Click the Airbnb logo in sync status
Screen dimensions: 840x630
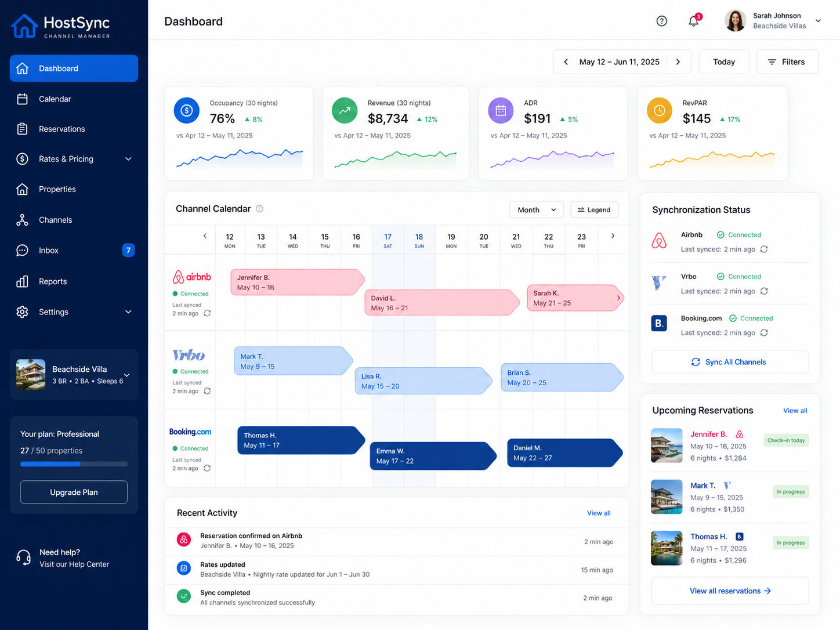(659, 240)
